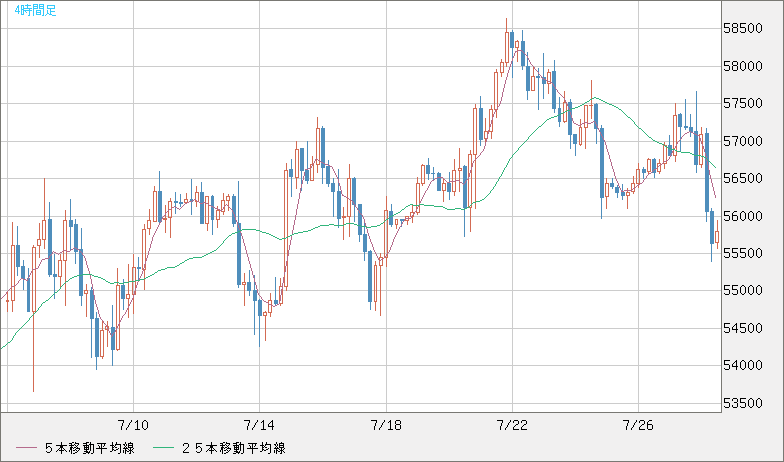Click the 7/26 date axis label
Image resolution: width=784 pixels, height=462 pixels.
[638, 425]
